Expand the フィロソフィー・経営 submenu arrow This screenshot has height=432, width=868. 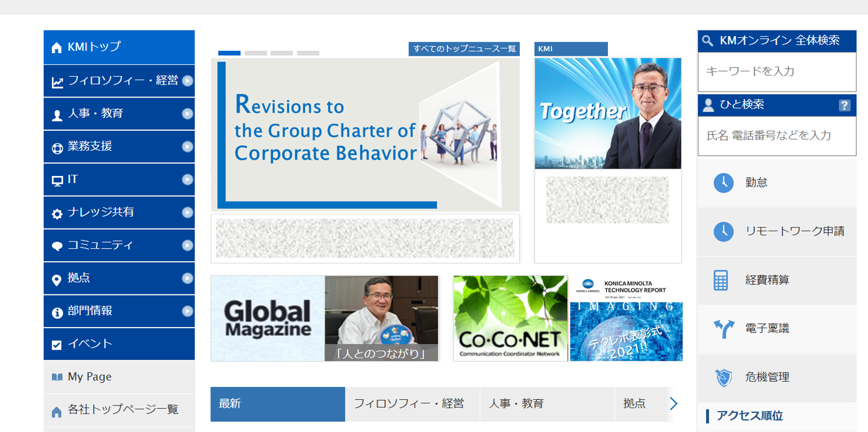tap(187, 81)
